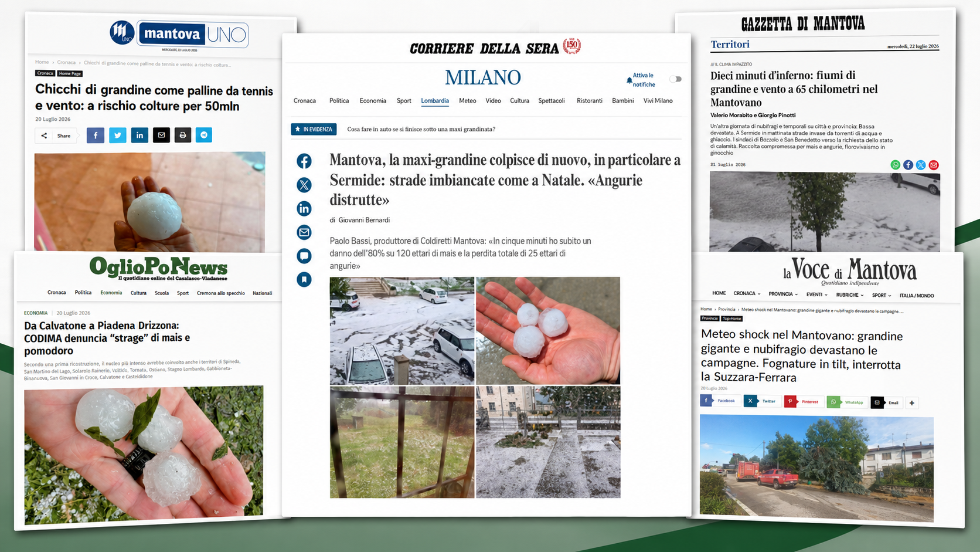This screenshot has height=552, width=980.
Task: Click the OglioPoNews logo
Action: 158,269
